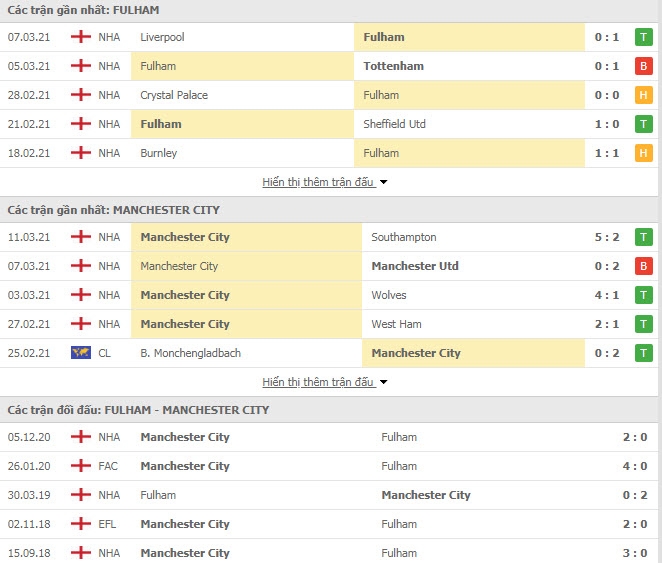The width and height of the screenshot is (662, 563).
Task: Select the 02.11.18 EFL match row
Action: tap(330, 524)
